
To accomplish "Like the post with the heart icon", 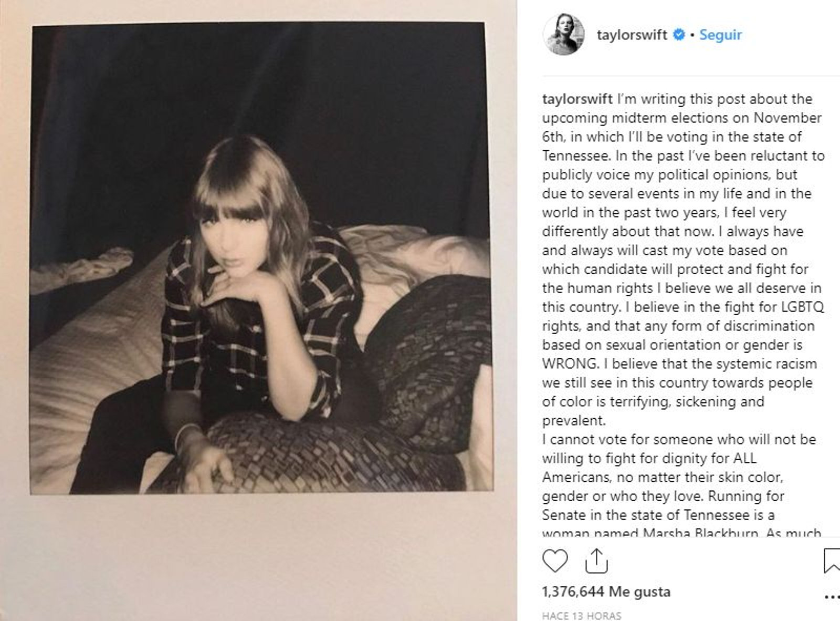I will click(x=554, y=561).
